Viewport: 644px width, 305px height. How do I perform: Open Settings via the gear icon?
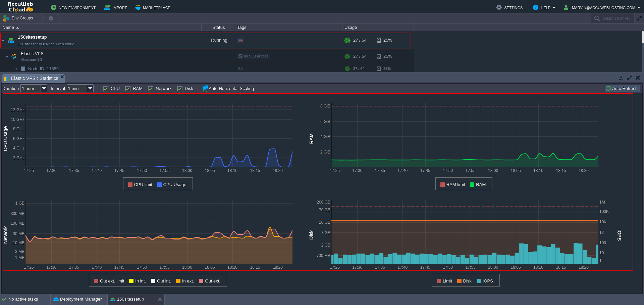[499, 7]
